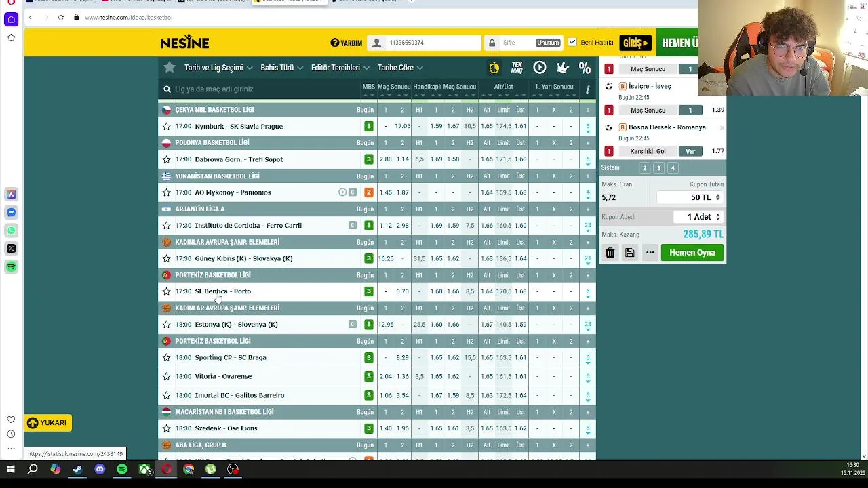Click odds 3.70 for Porto away win
The height and width of the screenshot is (488, 868).
402,291
